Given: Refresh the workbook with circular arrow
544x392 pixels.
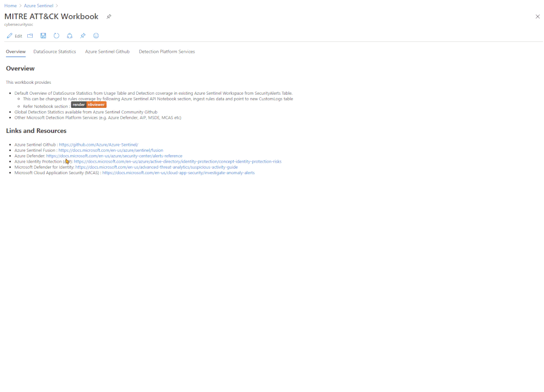Looking at the screenshot, I should [56, 36].
